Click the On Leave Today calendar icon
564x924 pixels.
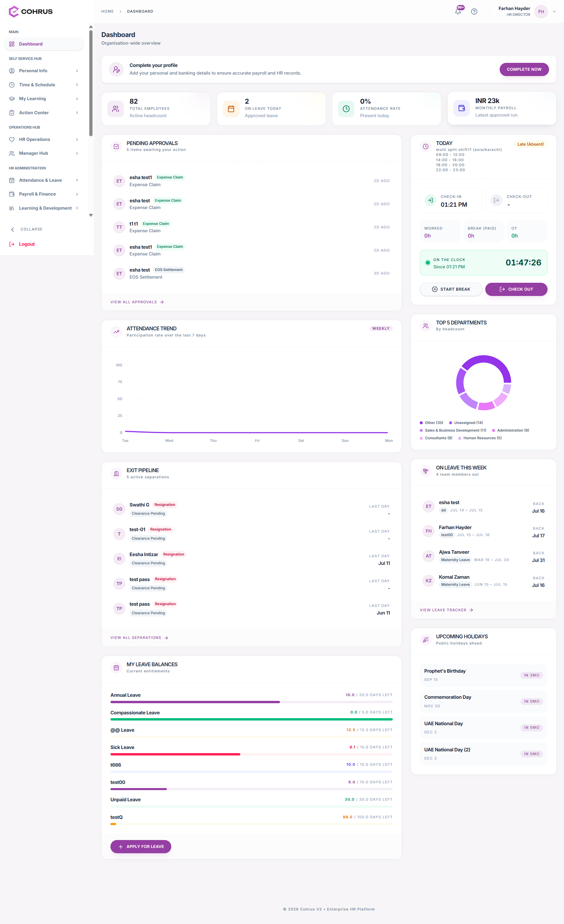231,109
